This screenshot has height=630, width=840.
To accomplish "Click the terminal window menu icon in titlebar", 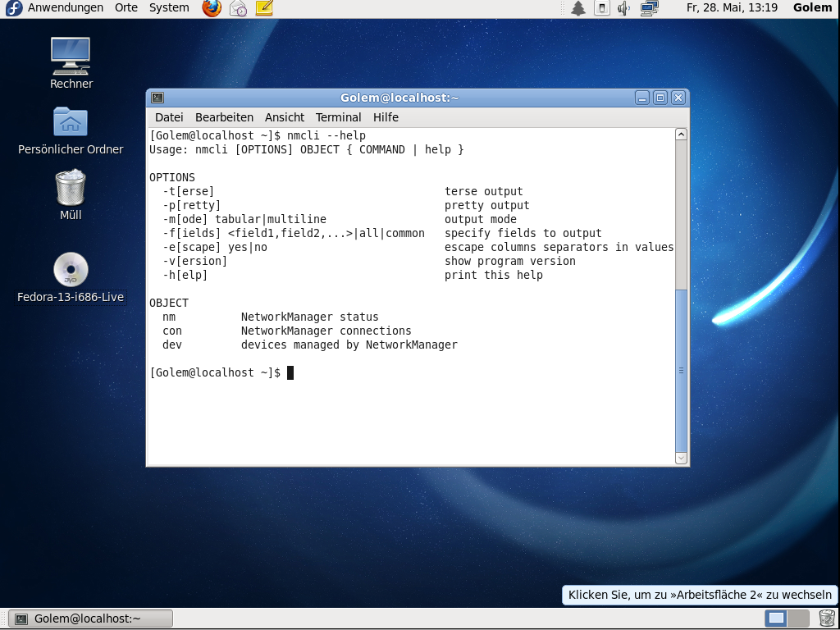I will [157, 98].
